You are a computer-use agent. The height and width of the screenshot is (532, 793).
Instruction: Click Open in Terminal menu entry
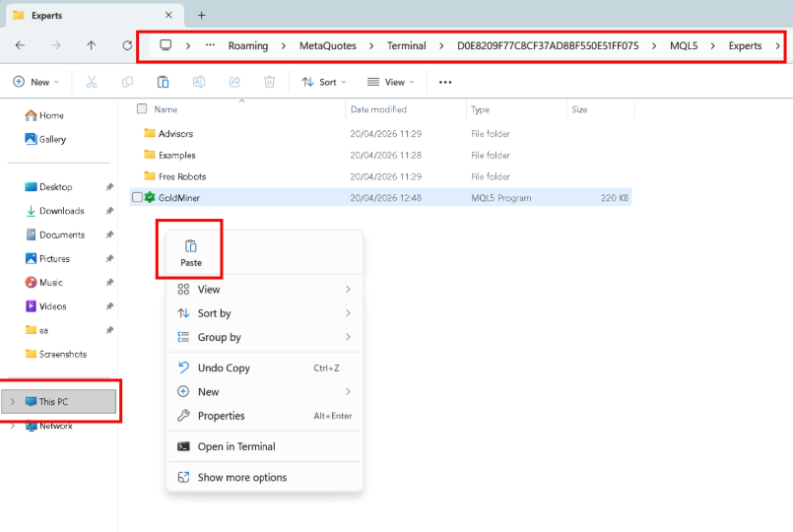point(236,446)
